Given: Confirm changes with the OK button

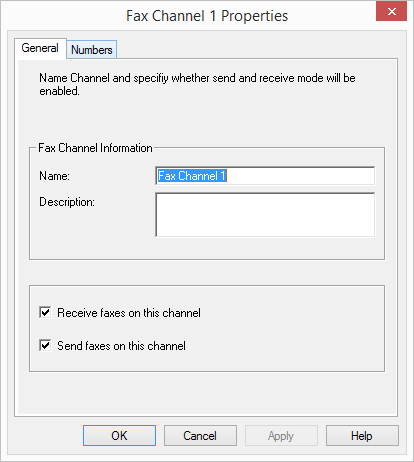Looking at the screenshot, I should [119, 435].
